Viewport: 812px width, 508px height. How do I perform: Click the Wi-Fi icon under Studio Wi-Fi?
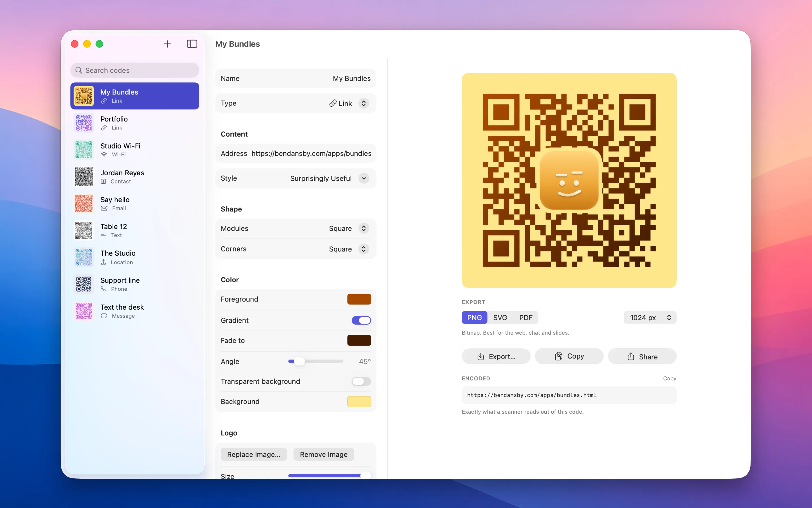tap(104, 155)
